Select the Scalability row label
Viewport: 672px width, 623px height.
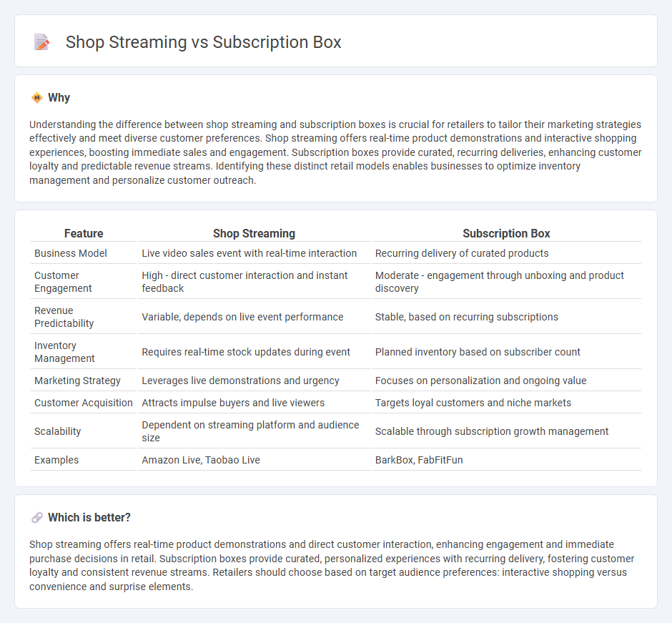pyautogui.click(x=57, y=431)
